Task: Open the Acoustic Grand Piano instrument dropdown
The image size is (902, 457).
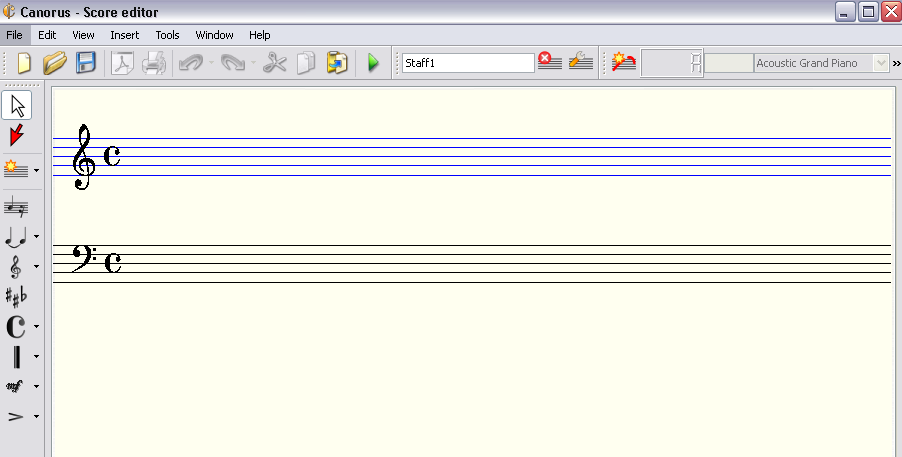Action: (x=880, y=63)
